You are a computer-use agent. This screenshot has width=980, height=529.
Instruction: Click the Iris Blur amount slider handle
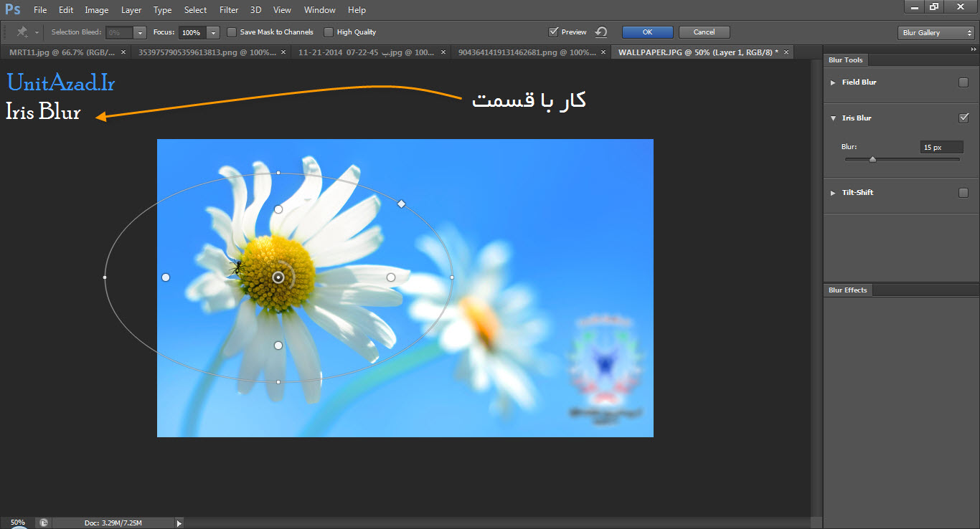tap(872, 160)
